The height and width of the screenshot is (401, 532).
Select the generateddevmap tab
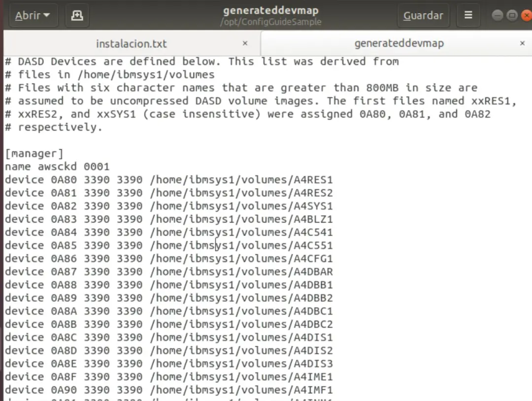tap(399, 43)
